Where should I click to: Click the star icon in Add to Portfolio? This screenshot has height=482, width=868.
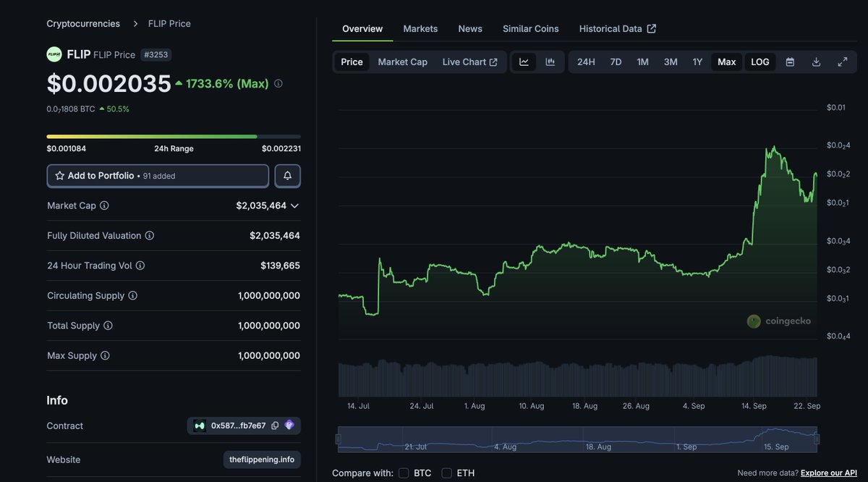(60, 176)
